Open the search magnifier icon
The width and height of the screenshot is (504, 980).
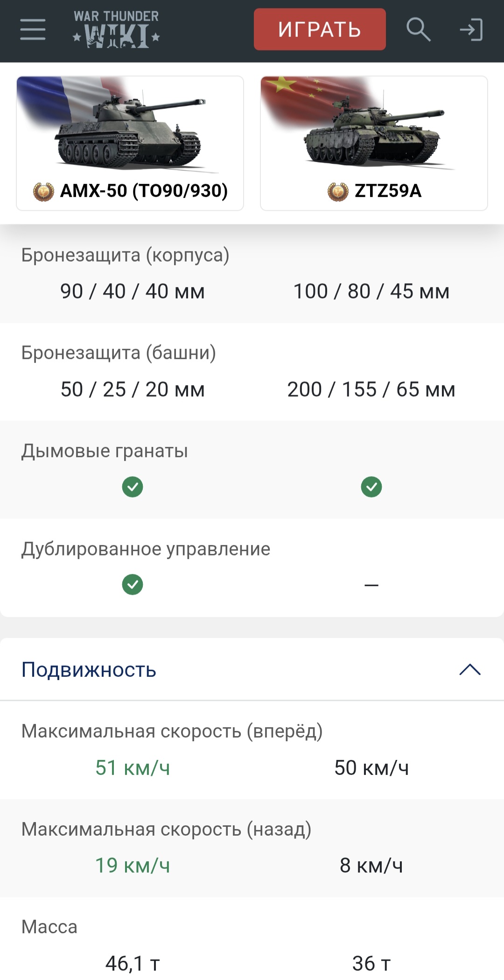[x=418, y=30]
